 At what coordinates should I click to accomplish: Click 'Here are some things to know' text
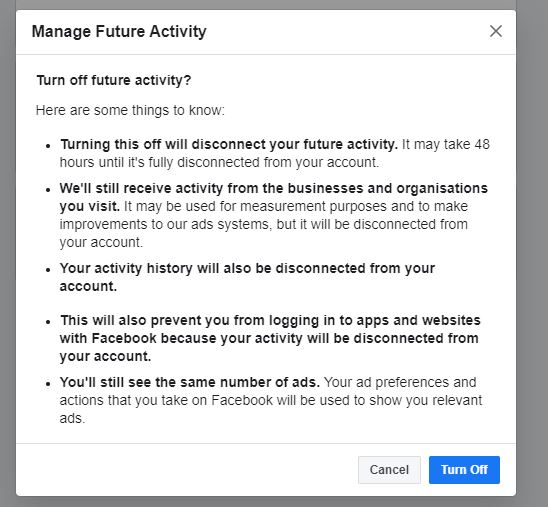130,110
